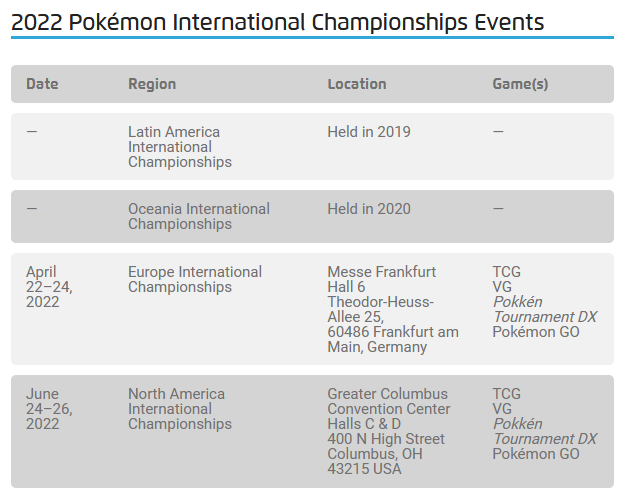
Task: Click TCG in the North America row
Action: coord(507,394)
